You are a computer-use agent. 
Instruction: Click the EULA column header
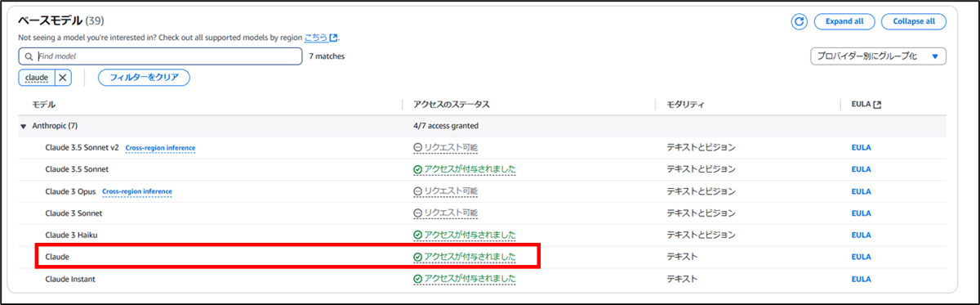click(861, 105)
